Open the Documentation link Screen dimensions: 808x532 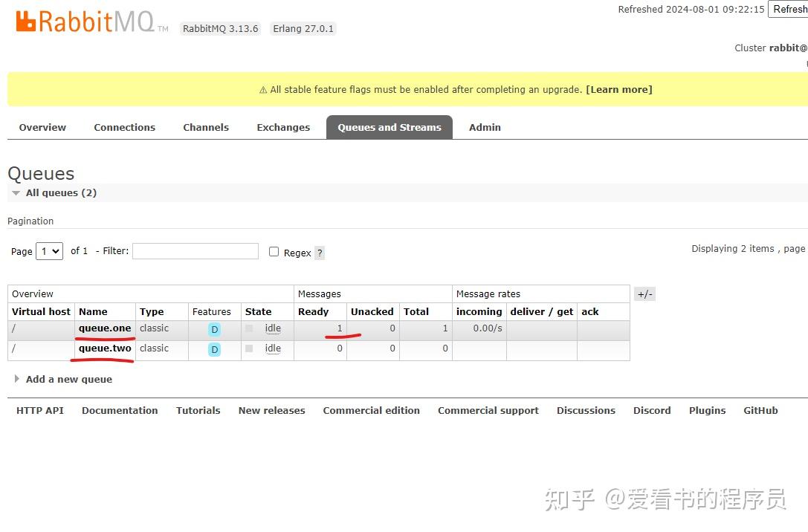click(120, 410)
